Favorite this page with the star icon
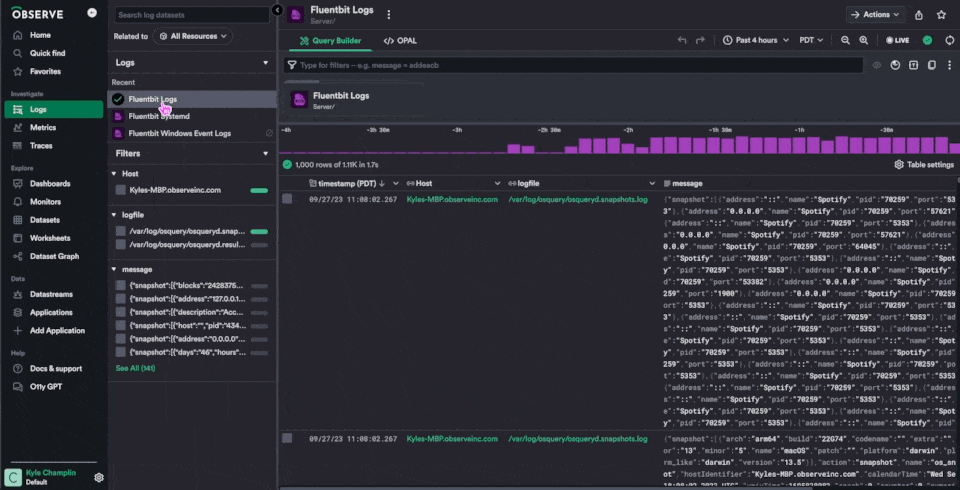This screenshot has width=960, height=490. (942, 15)
